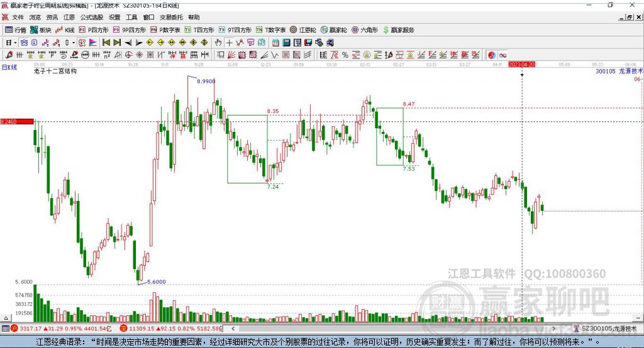Step left with the black left arrow
644x348 pixels.
pos(128,43)
